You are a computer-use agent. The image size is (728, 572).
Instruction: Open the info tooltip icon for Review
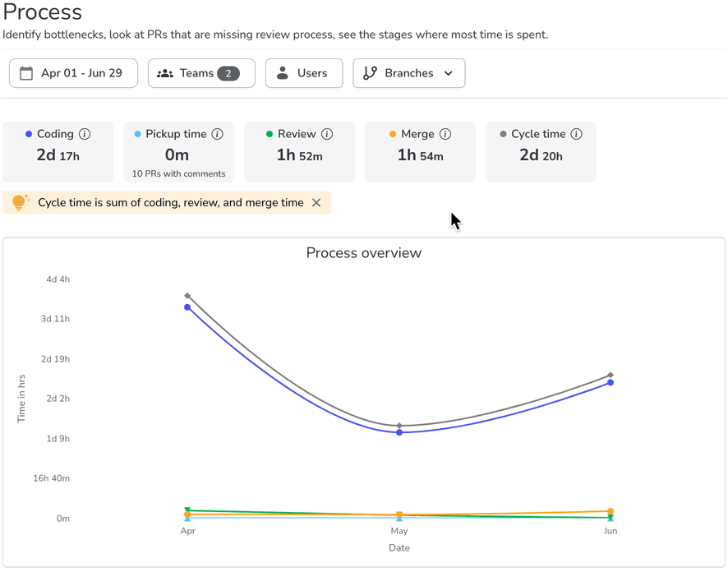tap(327, 134)
